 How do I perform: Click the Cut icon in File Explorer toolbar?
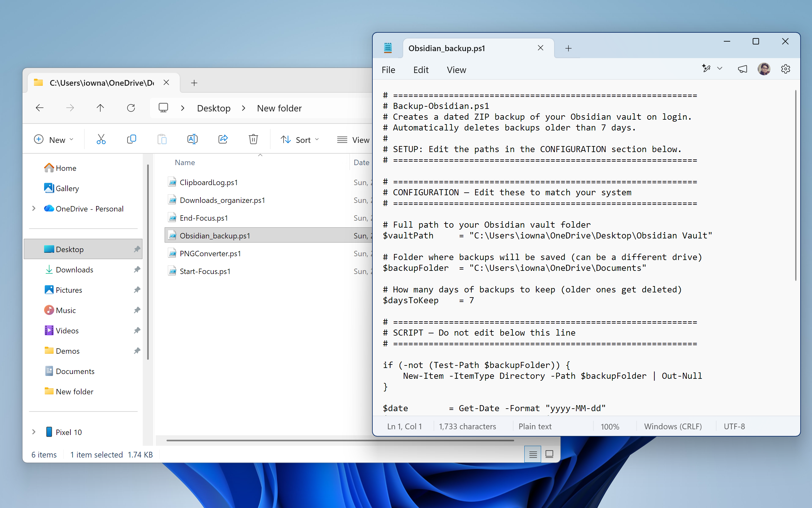point(101,139)
